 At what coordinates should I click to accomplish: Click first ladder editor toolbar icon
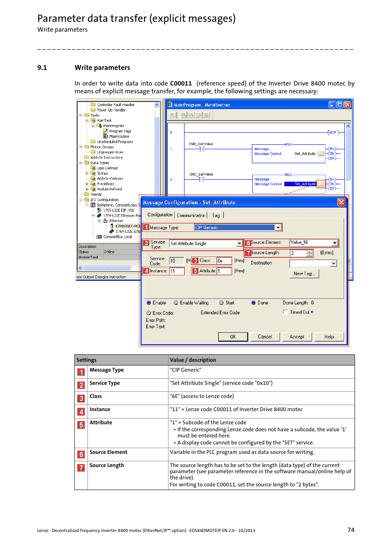click(173, 116)
